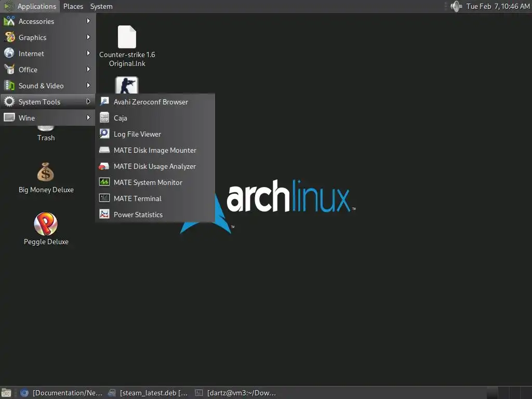The width and height of the screenshot is (532, 399).
Task: Click the Sound & Video film icon
Action: [x=9, y=86]
